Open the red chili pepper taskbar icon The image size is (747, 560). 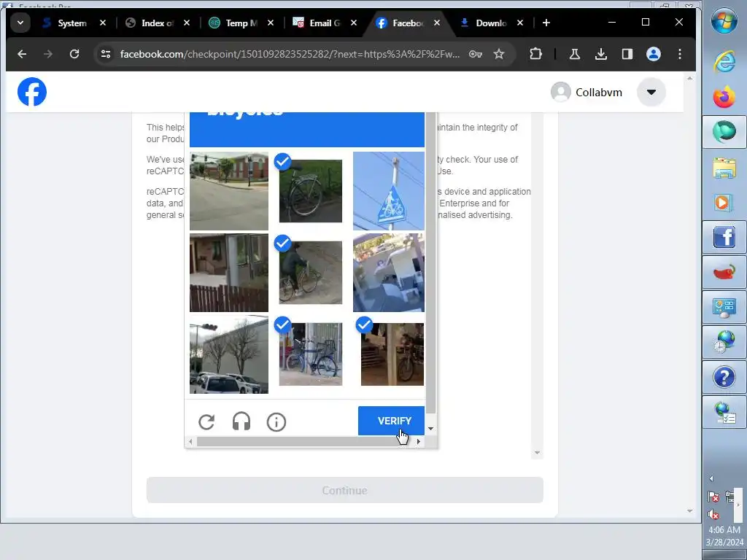pyautogui.click(x=724, y=273)
